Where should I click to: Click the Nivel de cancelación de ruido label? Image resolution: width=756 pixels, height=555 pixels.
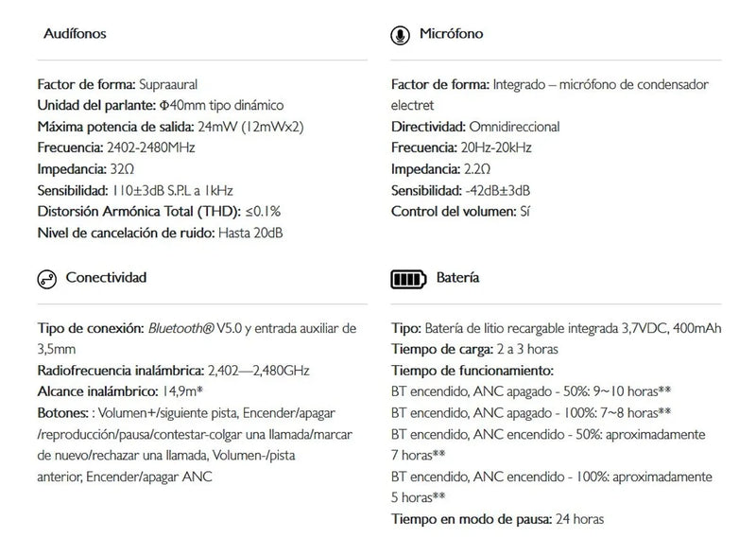[x=127, y=231]
